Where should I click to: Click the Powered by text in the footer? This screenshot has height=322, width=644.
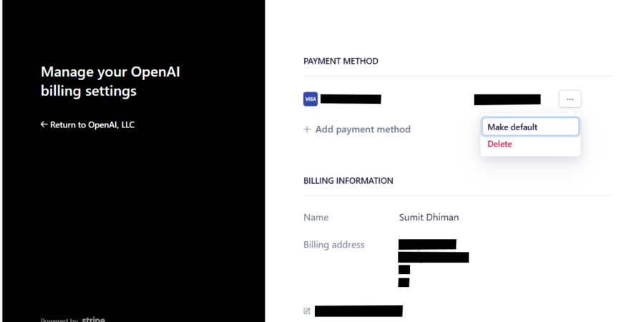59,320
